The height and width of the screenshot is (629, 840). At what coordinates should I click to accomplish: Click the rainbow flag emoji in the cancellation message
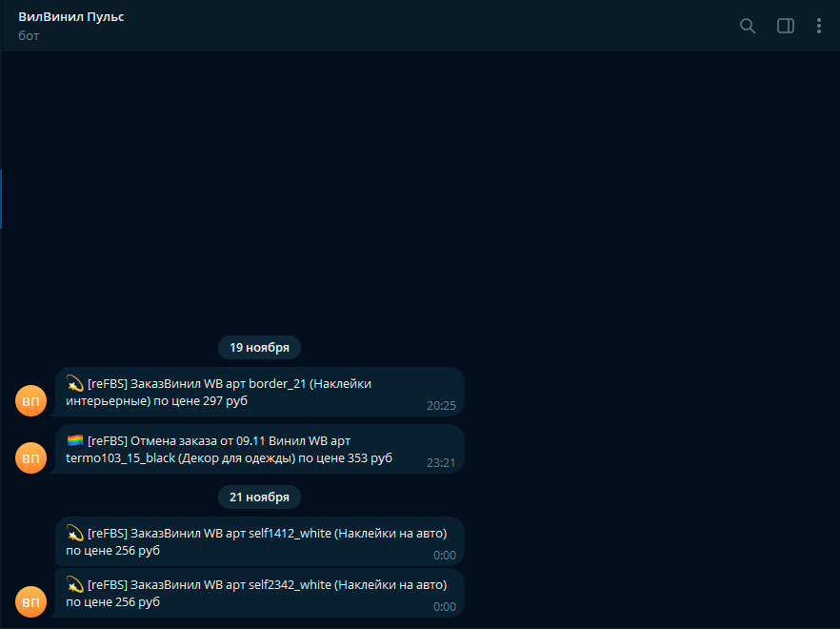click(x=75, y=440)
